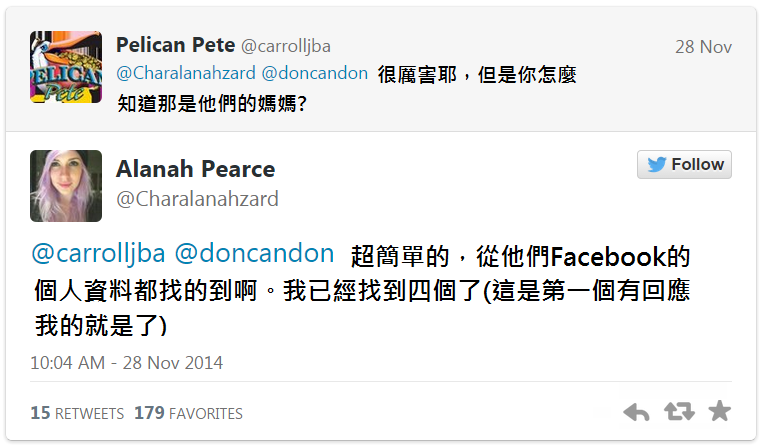Image resolution: width=763 pixels, height=448 pixels.
Task: View the 15 Retweets list
Action: pos(77,413)
